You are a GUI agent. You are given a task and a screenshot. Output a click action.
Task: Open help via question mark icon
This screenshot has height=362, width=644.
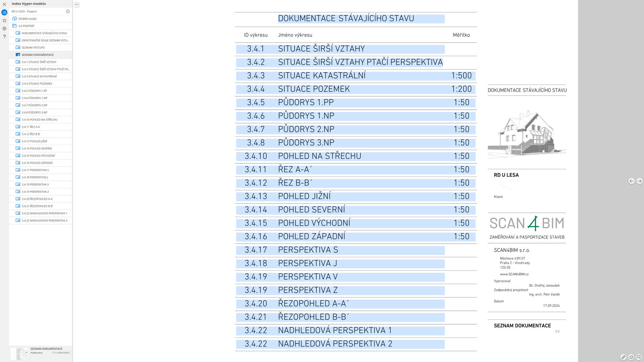pos(4,37)
